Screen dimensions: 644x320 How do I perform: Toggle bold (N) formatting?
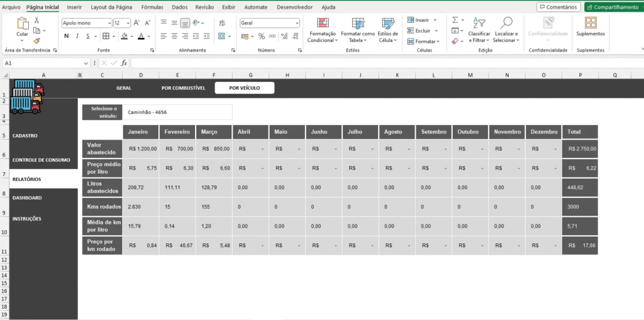click(66, 36)
